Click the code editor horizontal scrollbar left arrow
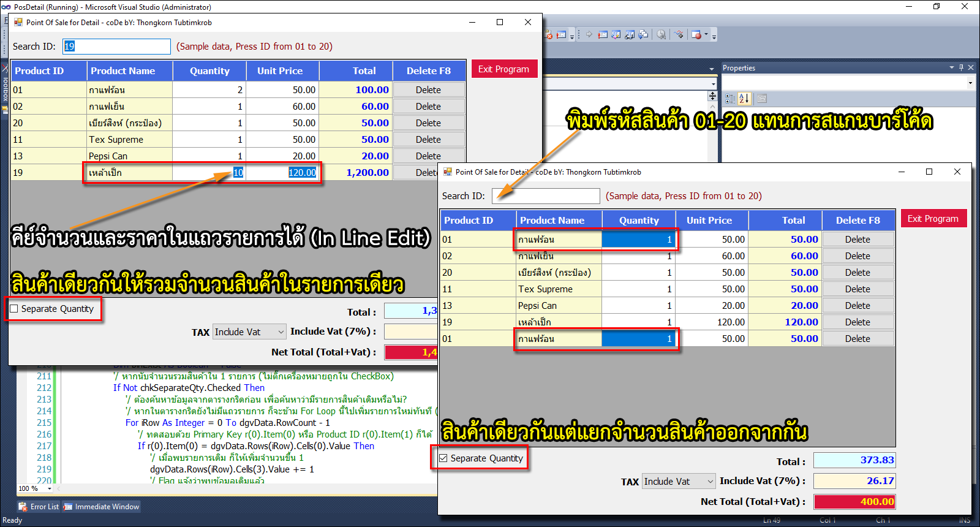Screen dimensions: 980x527 tap(58, 488)
